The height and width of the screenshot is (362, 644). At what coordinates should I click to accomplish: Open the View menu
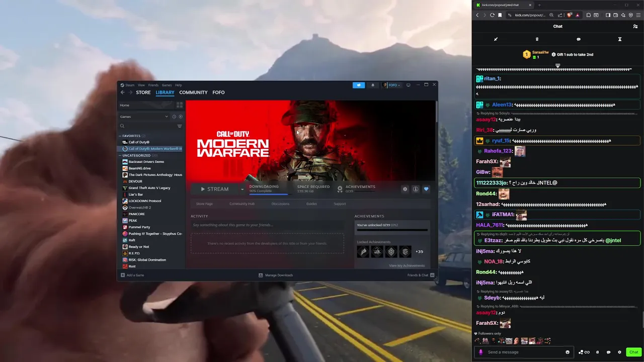point(141,85)
